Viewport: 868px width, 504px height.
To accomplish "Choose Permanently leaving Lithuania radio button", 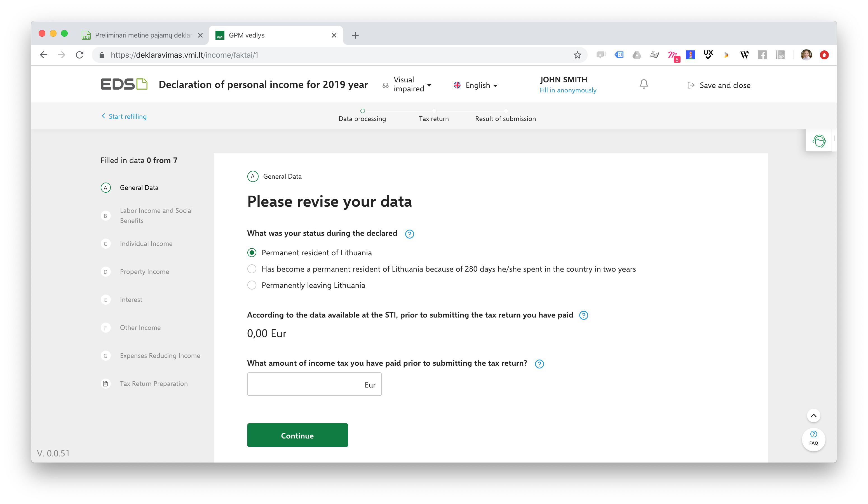I will coord(252,285).
